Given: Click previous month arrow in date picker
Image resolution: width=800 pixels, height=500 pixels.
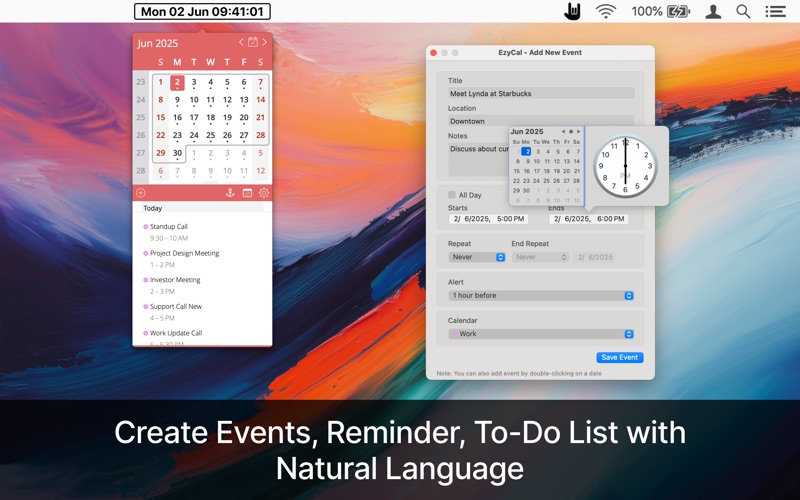Looking at the screenshot, I should 563,132.
